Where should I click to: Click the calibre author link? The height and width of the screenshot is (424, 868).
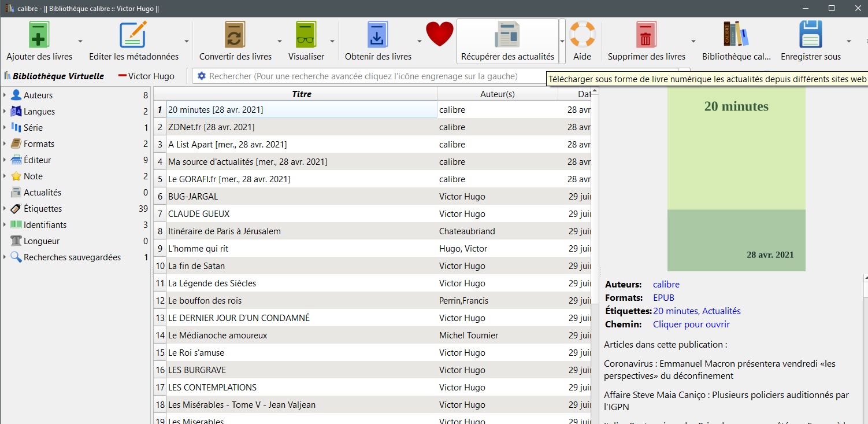(666, 285)
